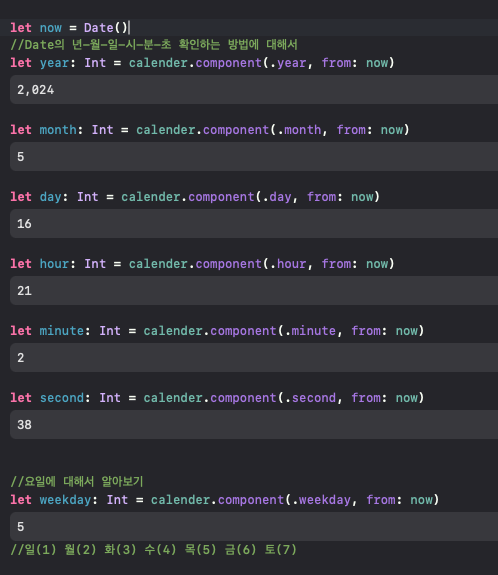Click the '.weekday' argument in component call

point(321,500)
